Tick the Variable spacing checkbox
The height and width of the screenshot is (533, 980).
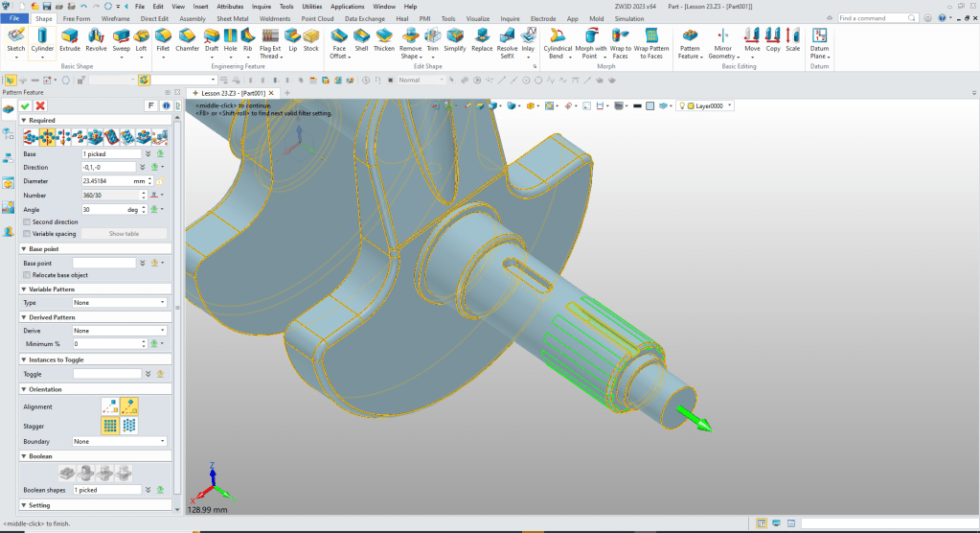pos(26,233)
